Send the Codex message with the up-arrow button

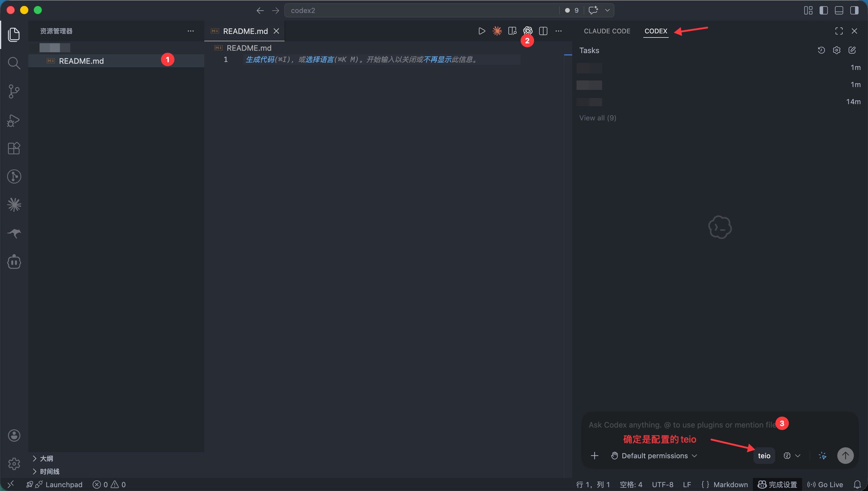(845, 456)
